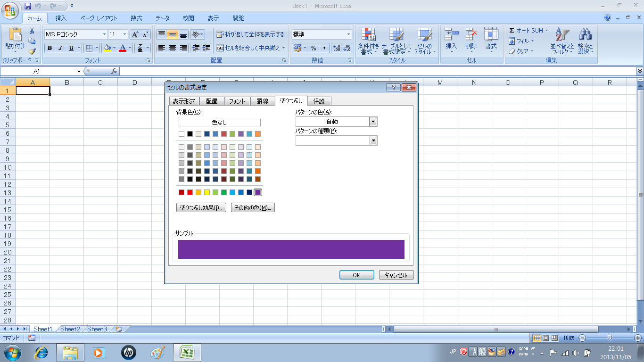Click the Delete cells (削除) icon
The image size is (644, 362).
click(x=471, y=35)
